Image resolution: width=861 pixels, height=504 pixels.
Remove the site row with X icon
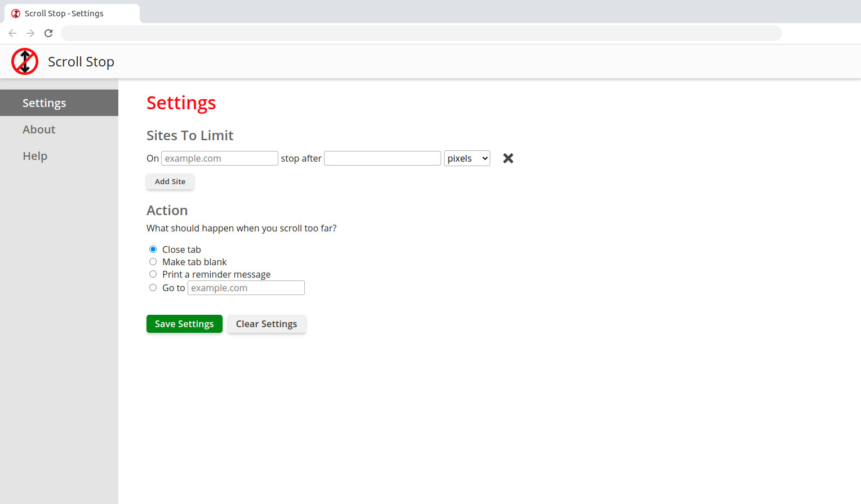coord(508,158)
